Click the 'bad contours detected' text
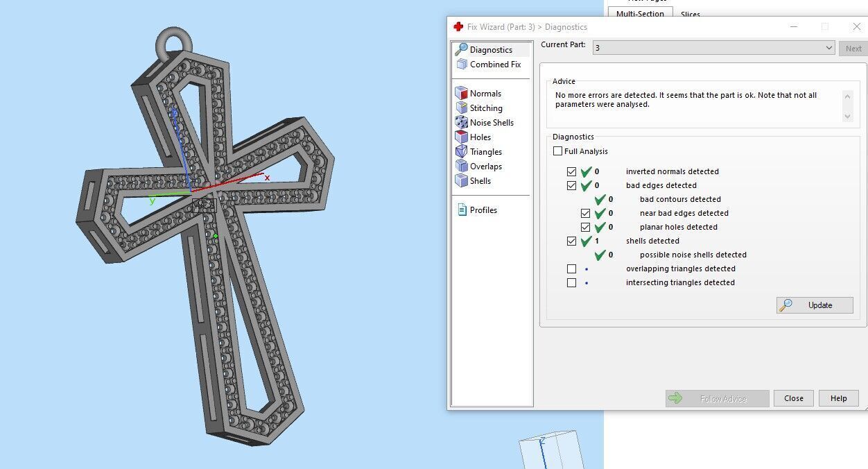 coord(680,199)
